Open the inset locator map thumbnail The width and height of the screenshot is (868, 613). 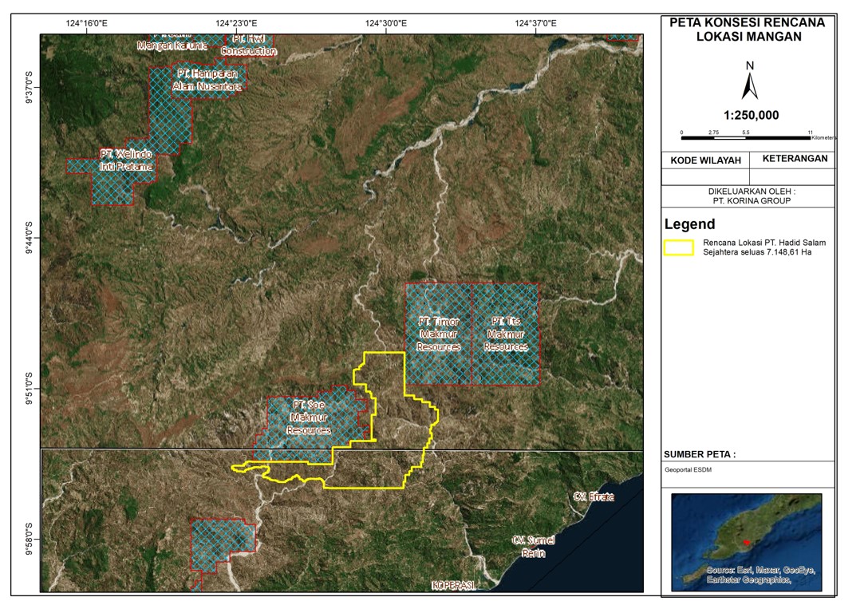tap(747, 542)
